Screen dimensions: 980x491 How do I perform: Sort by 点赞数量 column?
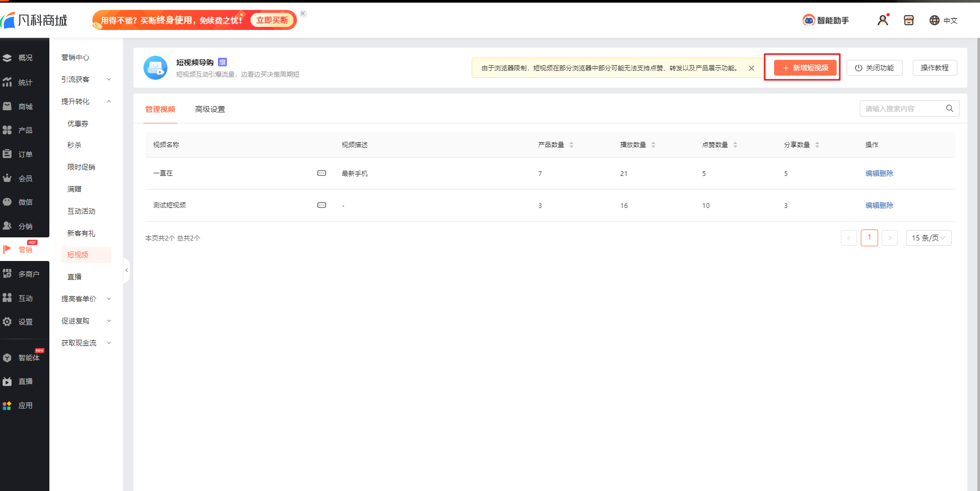tap(735, 145)
